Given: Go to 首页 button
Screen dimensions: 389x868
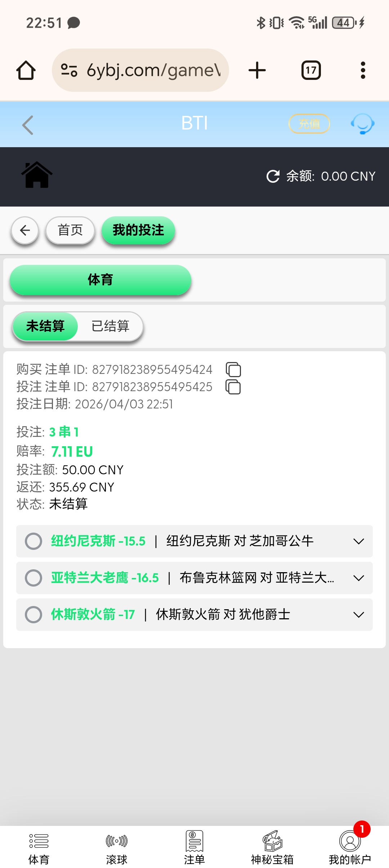Looking at the screenshot, I should point(70,230).
